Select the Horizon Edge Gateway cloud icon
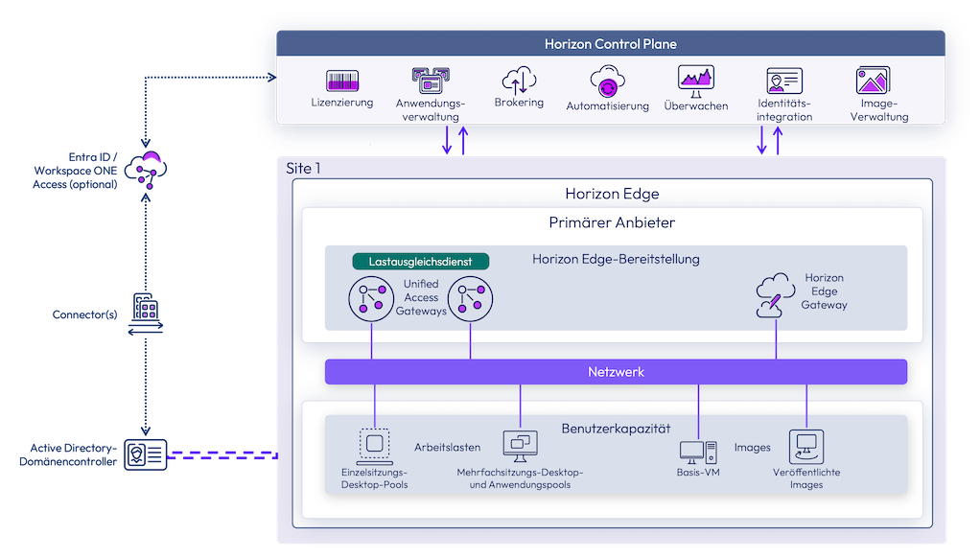 [x=776, y=295]
